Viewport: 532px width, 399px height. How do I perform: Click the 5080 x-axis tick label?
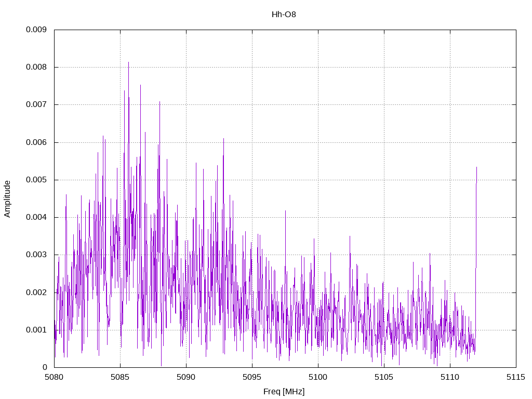tap(54, 377)
